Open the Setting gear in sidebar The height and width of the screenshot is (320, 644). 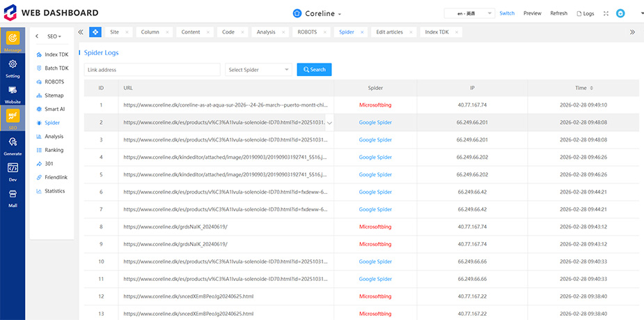tap(13, 68)
